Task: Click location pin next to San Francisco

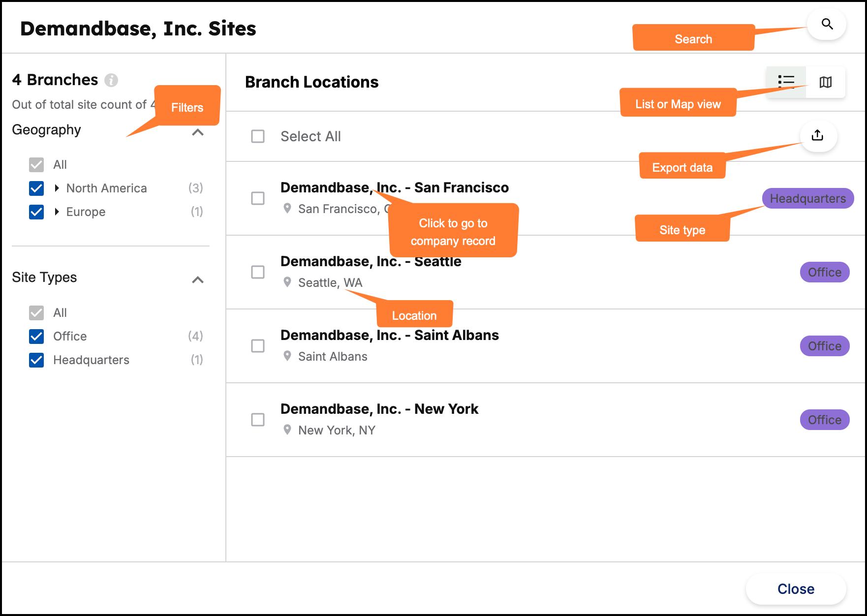Action: [287, 209]
